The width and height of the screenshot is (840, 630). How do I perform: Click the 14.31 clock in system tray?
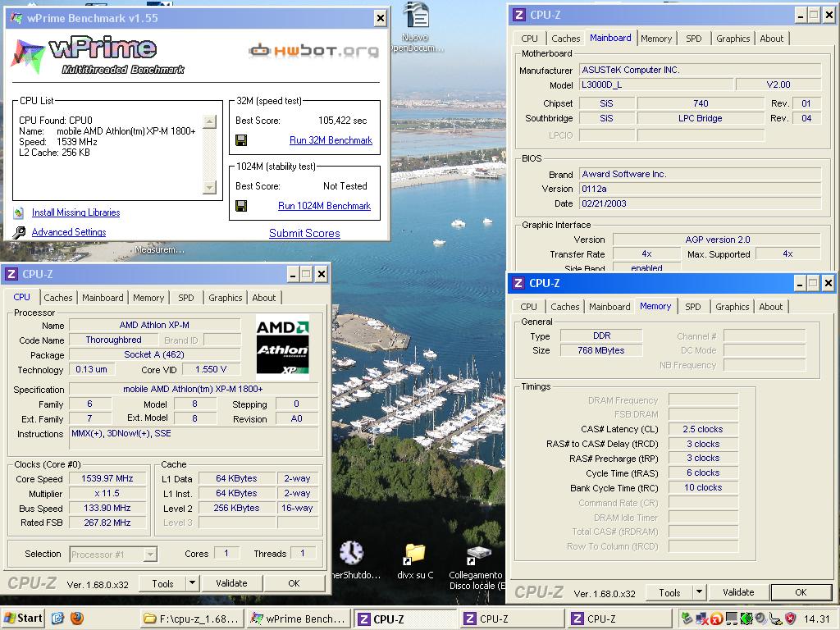(x=816, y=619)
